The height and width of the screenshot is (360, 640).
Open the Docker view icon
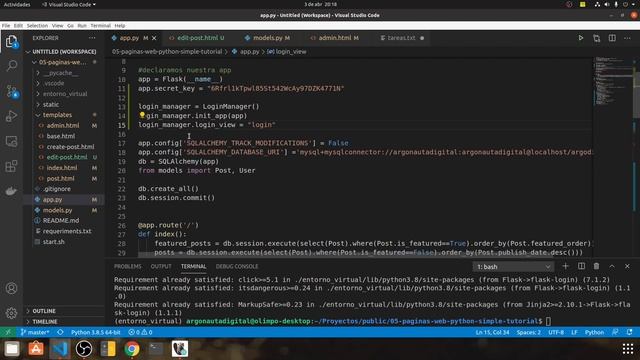coord(11,191)
